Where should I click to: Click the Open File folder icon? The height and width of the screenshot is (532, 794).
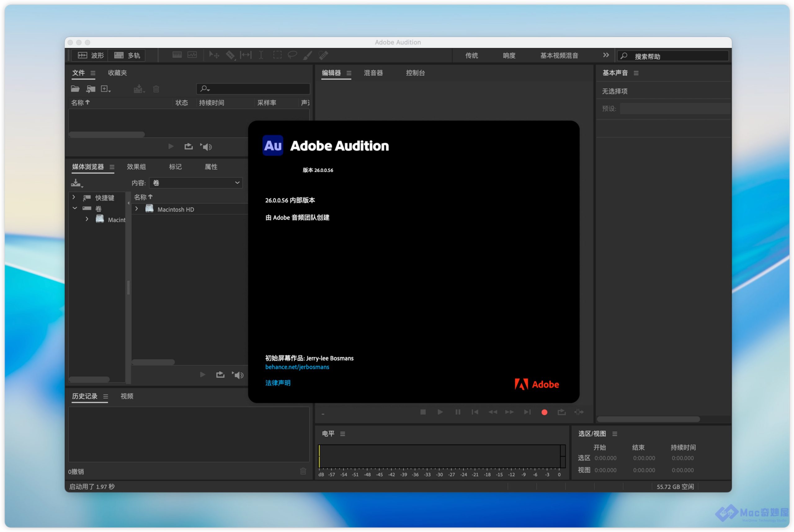[x=75, y=89]
